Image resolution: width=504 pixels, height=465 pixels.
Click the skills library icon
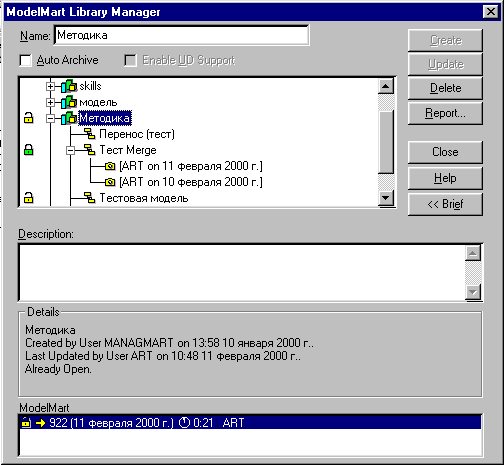(x=69, y=86)
